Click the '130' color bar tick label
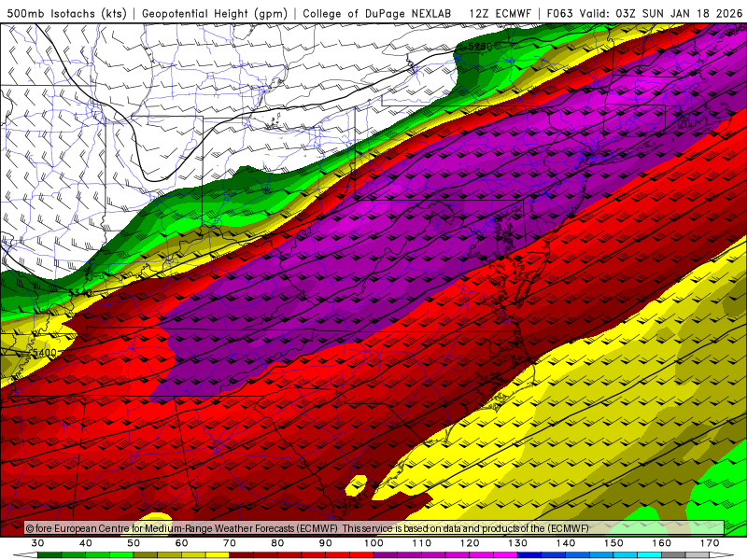Screen dimensions: 747x560 (x=518, y=543)
